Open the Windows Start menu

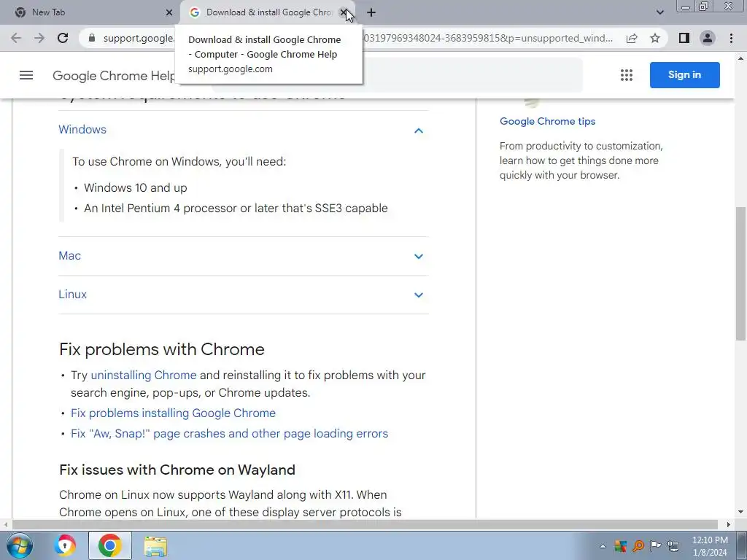[19, 545]
